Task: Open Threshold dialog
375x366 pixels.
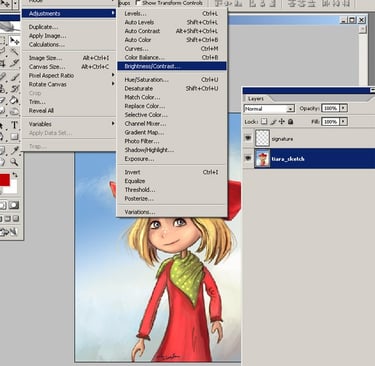Action: pos(172,190)
